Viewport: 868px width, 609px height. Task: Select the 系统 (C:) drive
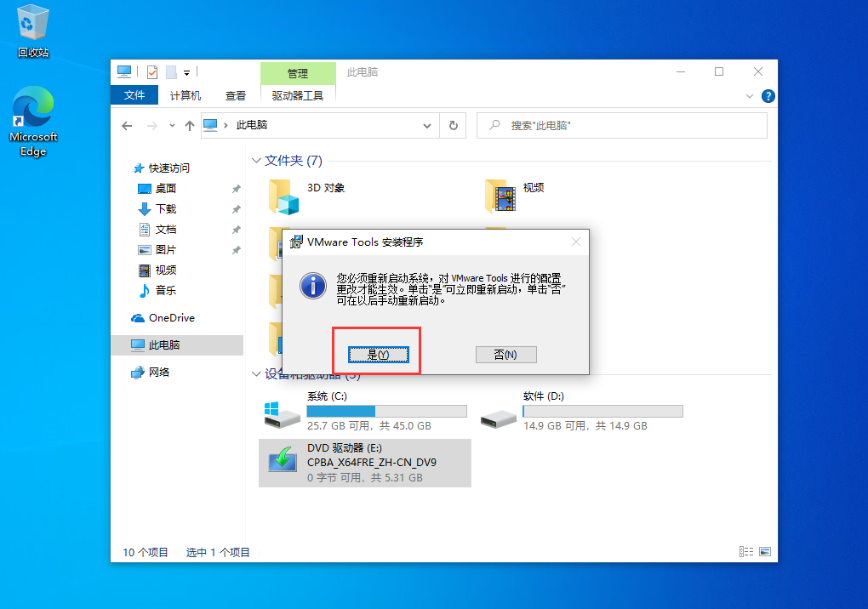pos(365,411)
